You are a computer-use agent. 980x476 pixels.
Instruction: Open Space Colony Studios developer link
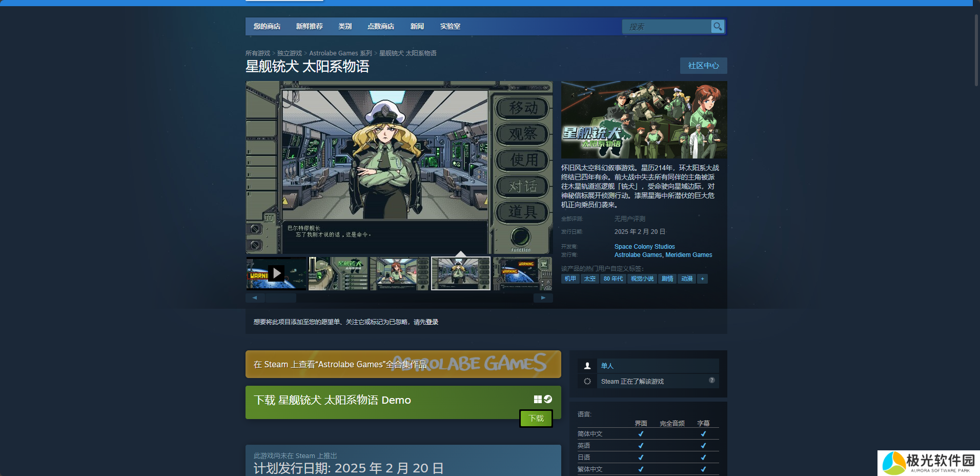point(644,247)
